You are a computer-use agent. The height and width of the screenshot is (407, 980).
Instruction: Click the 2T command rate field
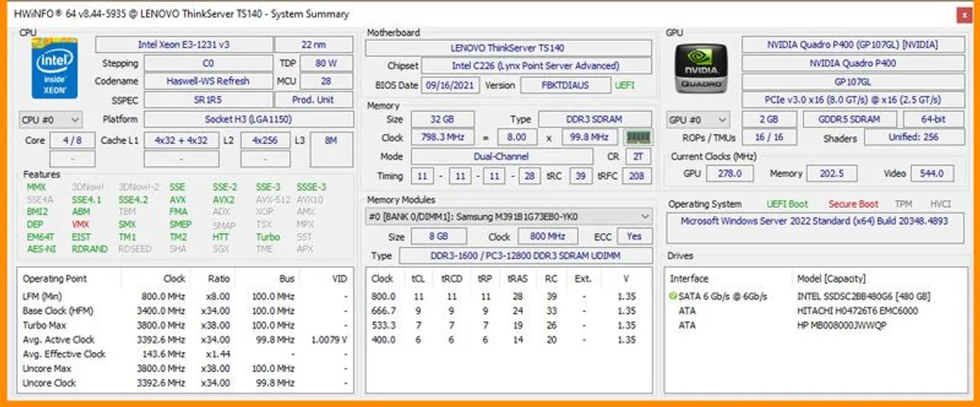[638, 156]
